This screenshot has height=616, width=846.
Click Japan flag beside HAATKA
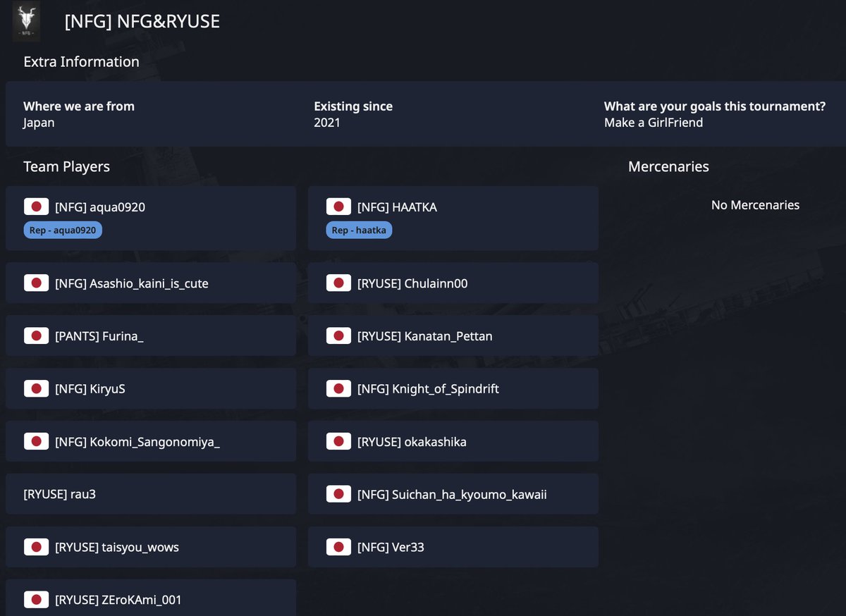(x=338, y=207)
